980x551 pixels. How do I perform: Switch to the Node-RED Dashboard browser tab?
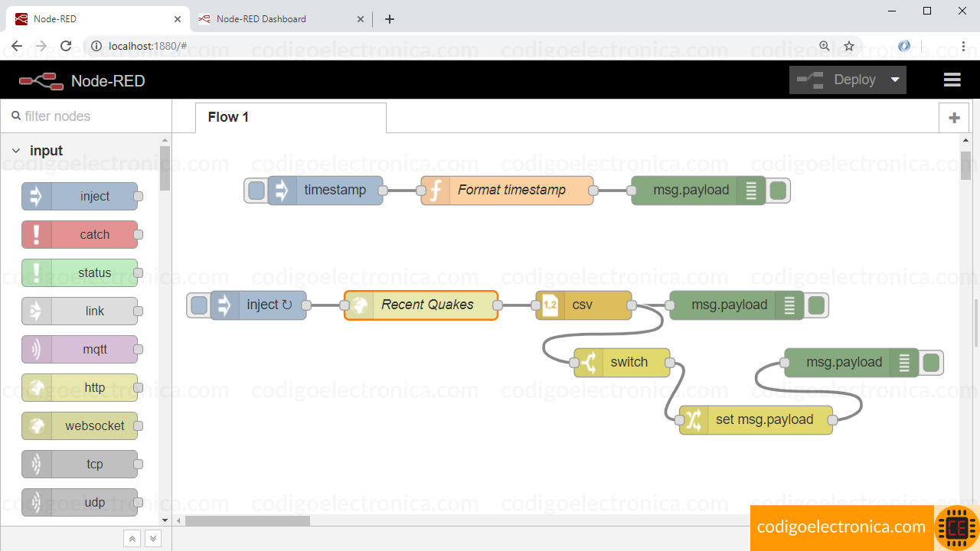[x=279, y=19]
